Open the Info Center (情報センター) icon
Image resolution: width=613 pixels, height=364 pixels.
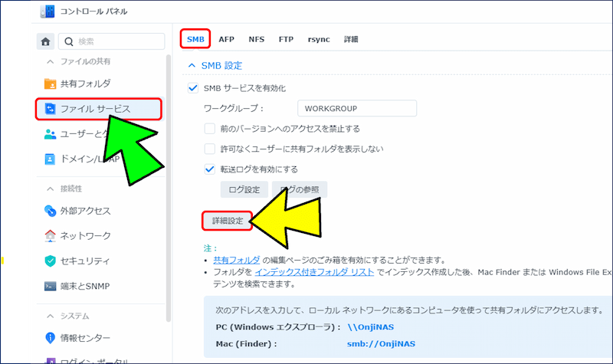[50, 338]
